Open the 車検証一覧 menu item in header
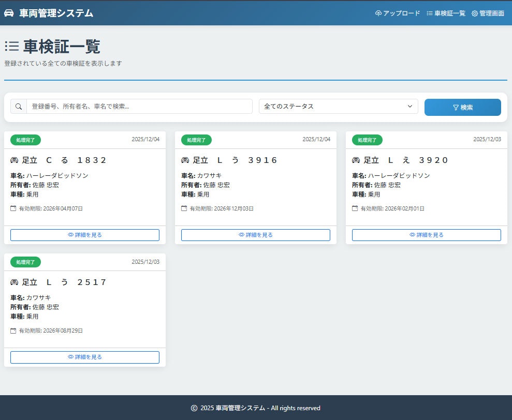 coord(446,13)
